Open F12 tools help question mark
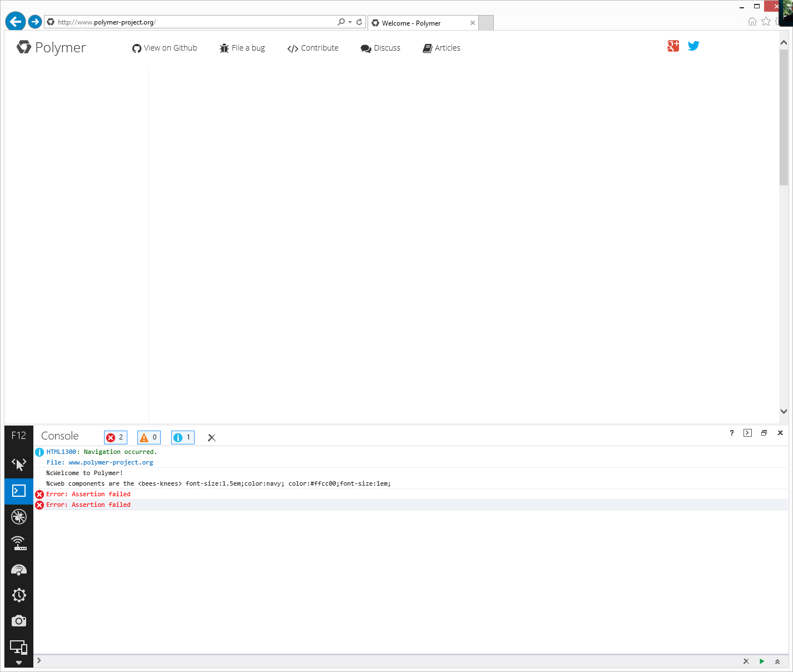 coord(732,433)
